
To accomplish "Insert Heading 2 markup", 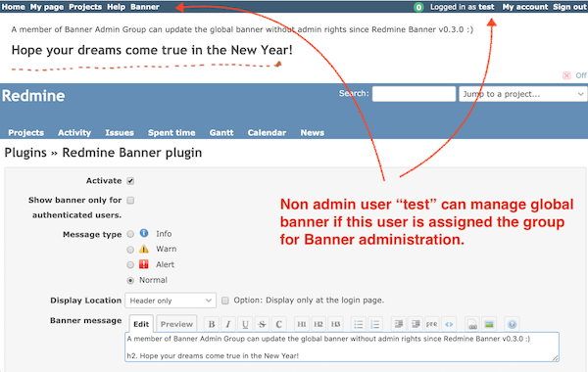I will click(318, 324).
